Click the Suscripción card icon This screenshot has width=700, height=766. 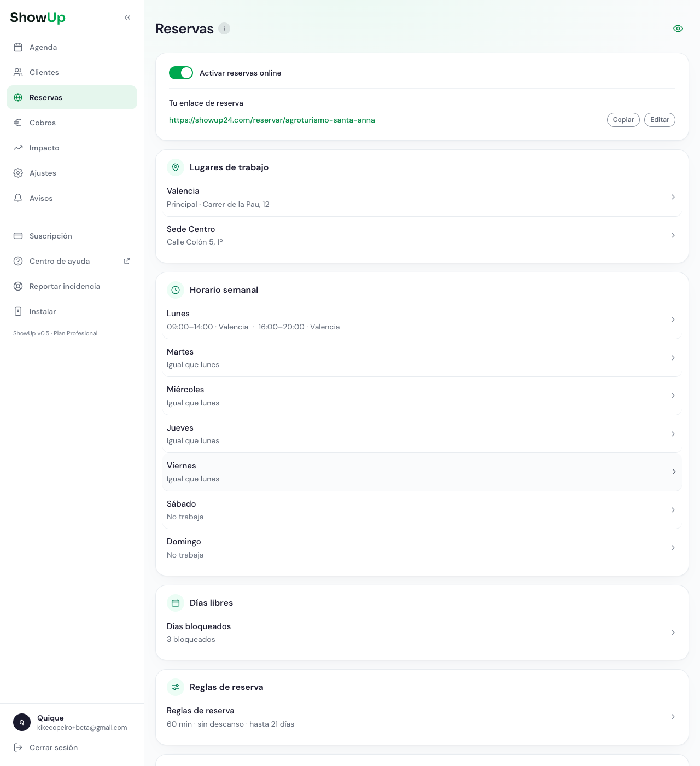click(x=18, y=236)
